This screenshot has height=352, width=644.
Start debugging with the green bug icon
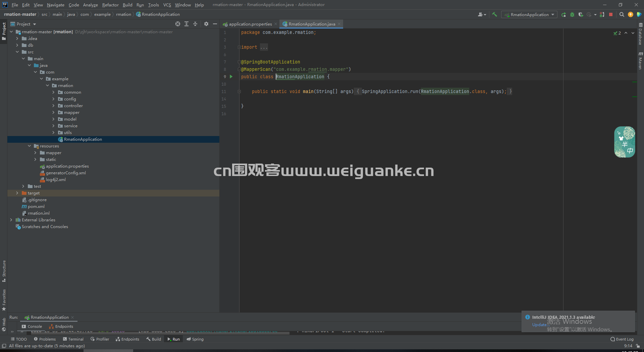[572, 14]
